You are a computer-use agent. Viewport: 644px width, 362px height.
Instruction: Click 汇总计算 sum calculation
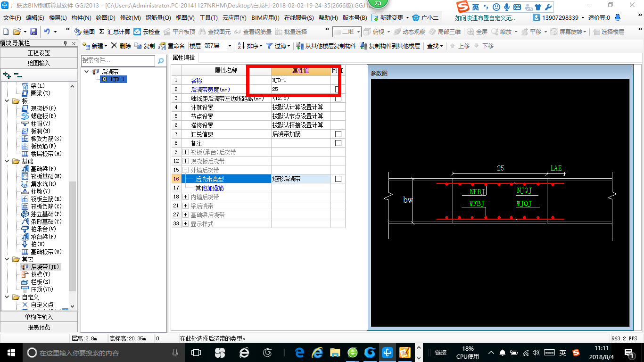coord(115,32)
